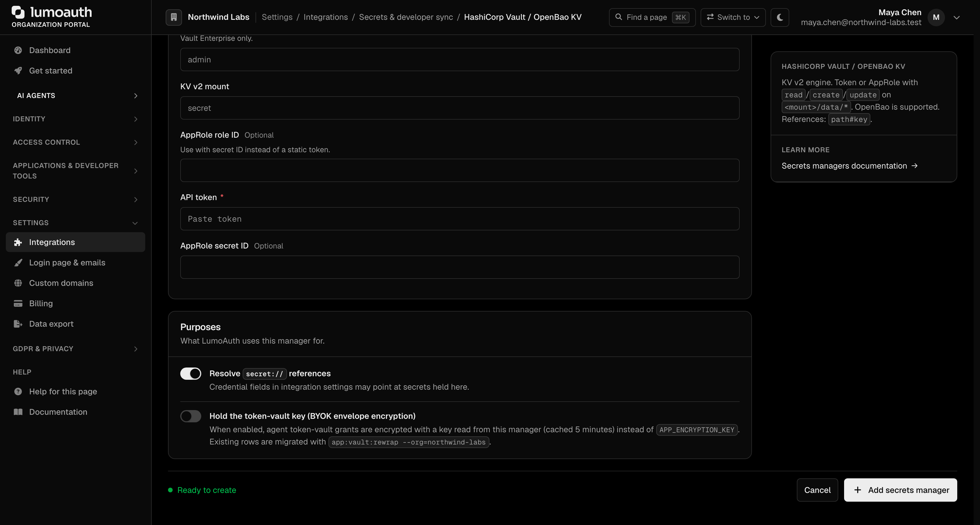Click the Maya Chen avatar circle
This screenshot has height=525, width=980.
pyautogui.click(x=936, y=17)
